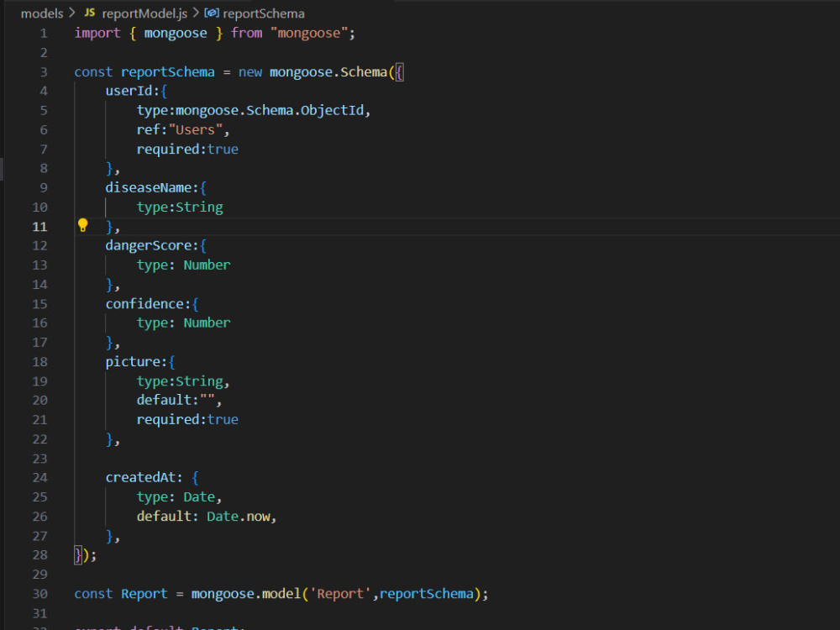This screenshot has height=630, width=840.
Task: Click the lightbulb quick-fix icon on line 11
Action: click(82, 225)
